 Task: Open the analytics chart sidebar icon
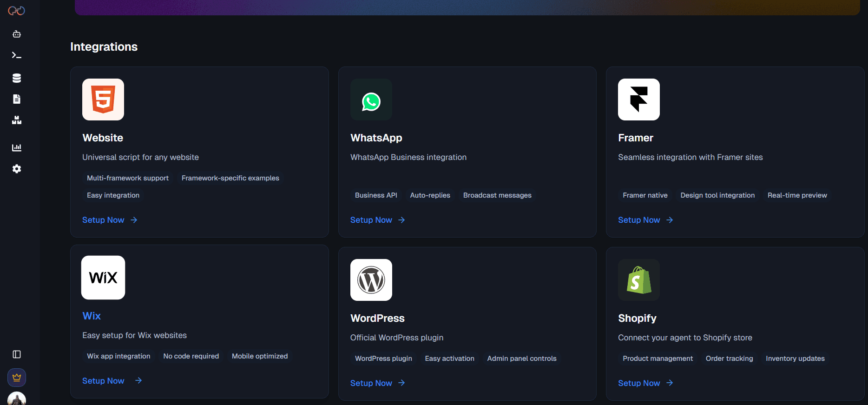tap(17, 147)
